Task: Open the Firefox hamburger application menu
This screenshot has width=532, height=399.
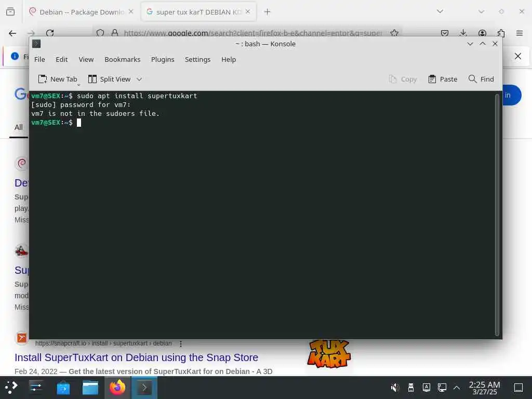Action: point(520,33)
